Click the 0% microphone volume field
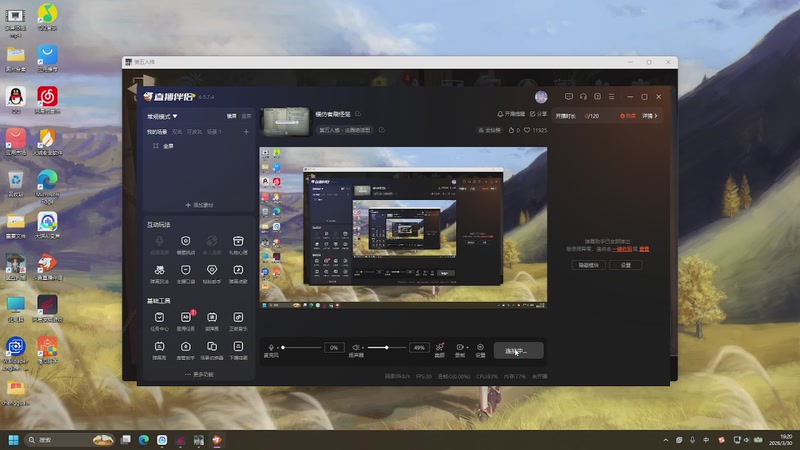 tap(334, 347)
